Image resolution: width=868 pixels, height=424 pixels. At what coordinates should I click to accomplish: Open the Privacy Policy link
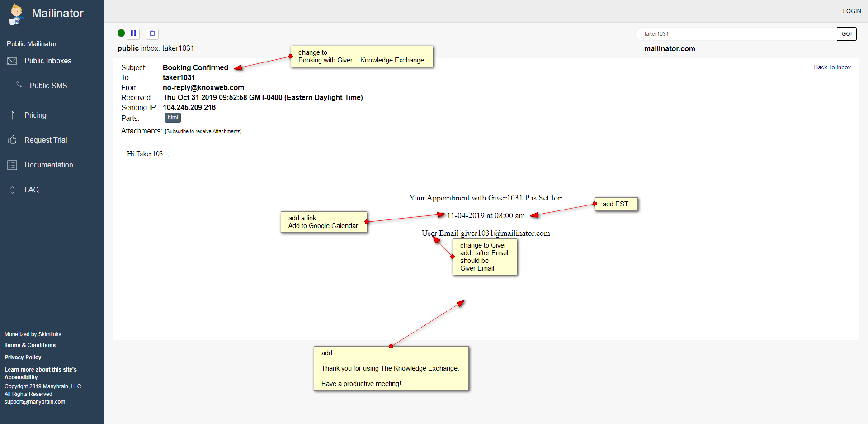tap(23, 357)
